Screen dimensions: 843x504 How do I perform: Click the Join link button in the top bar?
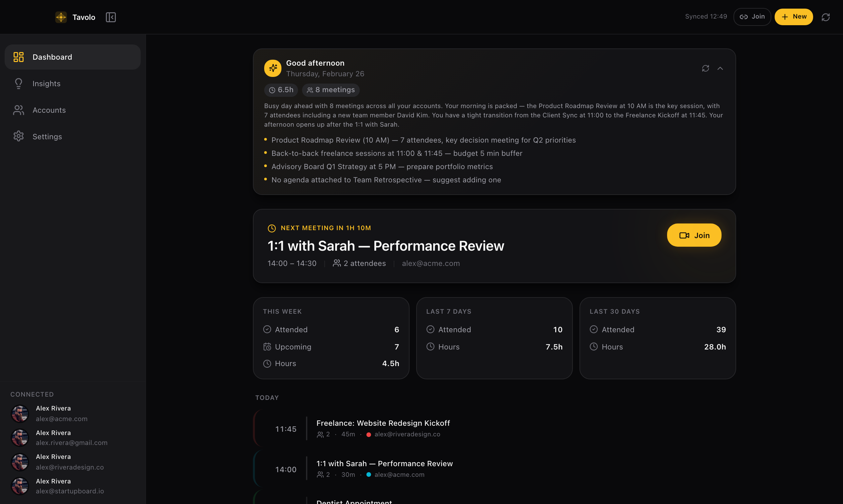752,16
